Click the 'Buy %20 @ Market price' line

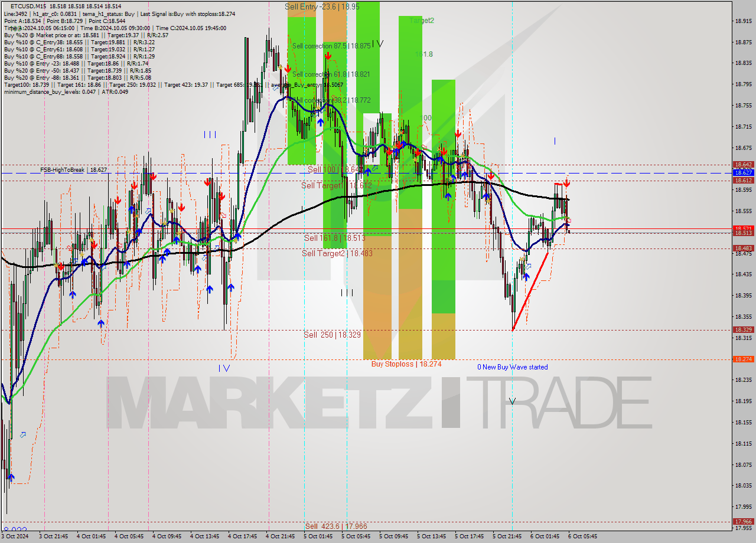(86, 35)
